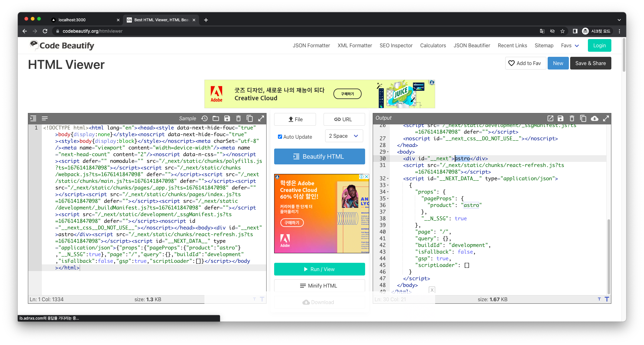Clear input editor with the trash icon

coord(238,118)
